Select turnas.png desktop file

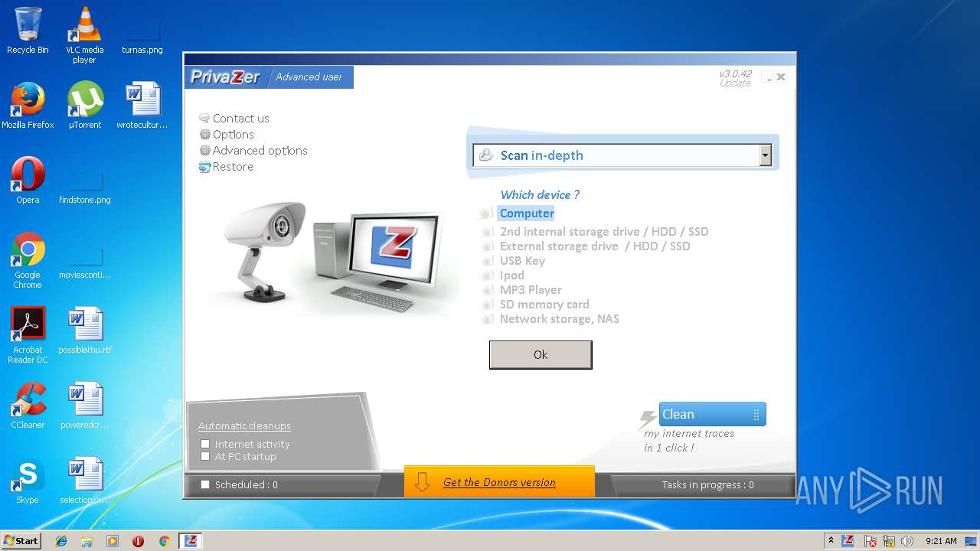(142, 35)
